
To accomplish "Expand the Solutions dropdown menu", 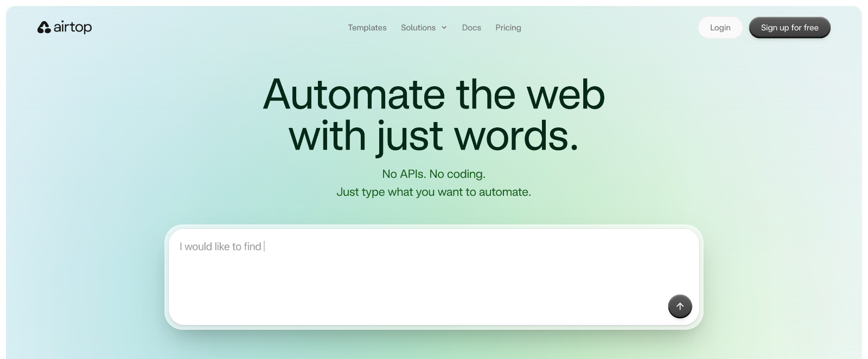I will pos(424,28).
